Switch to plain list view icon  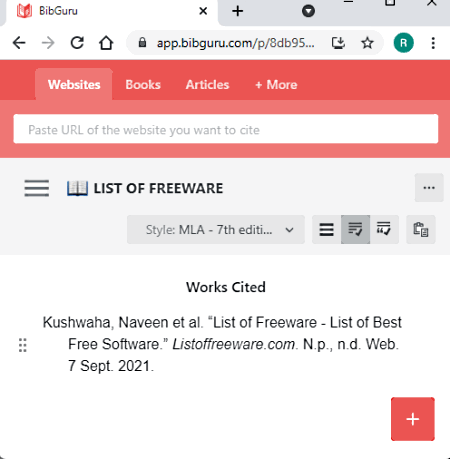(x=326, y=230)
